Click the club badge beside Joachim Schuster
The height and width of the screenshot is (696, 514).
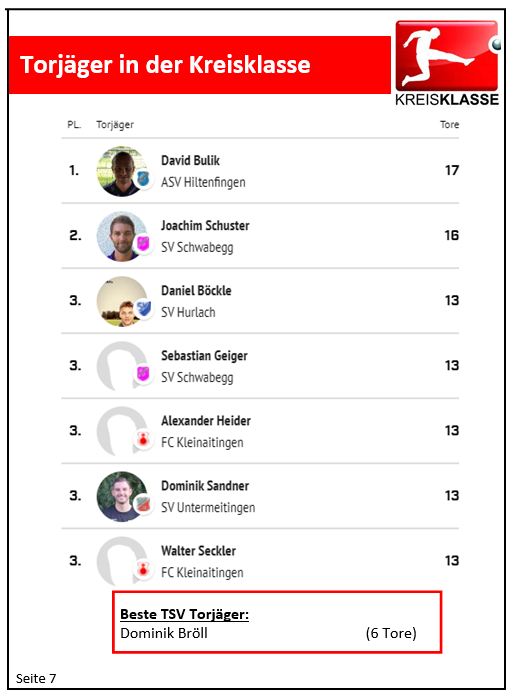point(143,244)
